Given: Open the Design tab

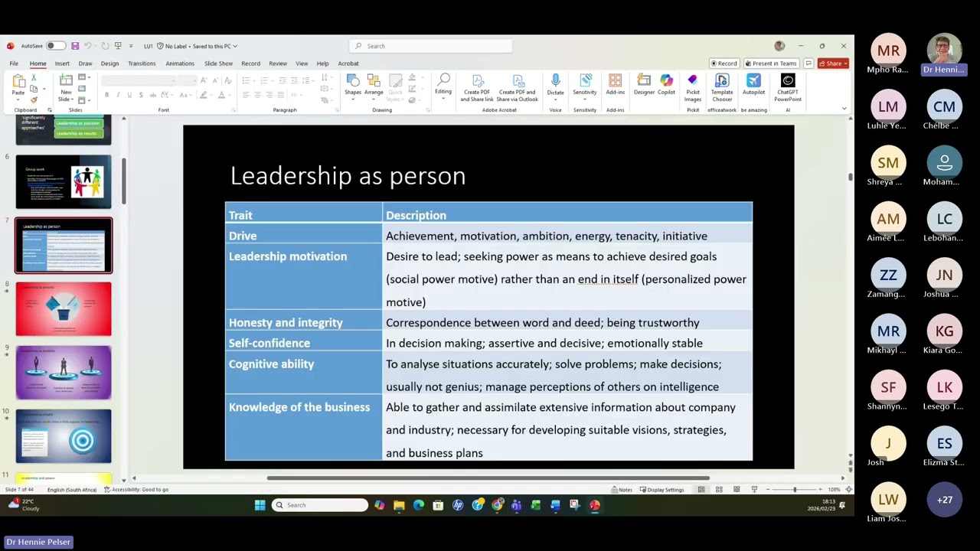Looking at the screenshot, I should (109, 64).
